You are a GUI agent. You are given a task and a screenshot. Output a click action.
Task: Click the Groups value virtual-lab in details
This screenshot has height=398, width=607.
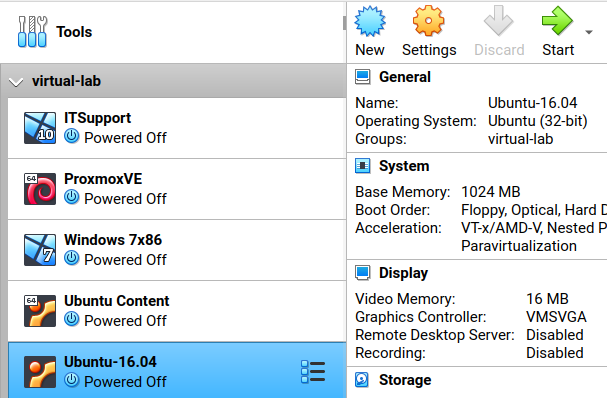(x=521, y=139)
